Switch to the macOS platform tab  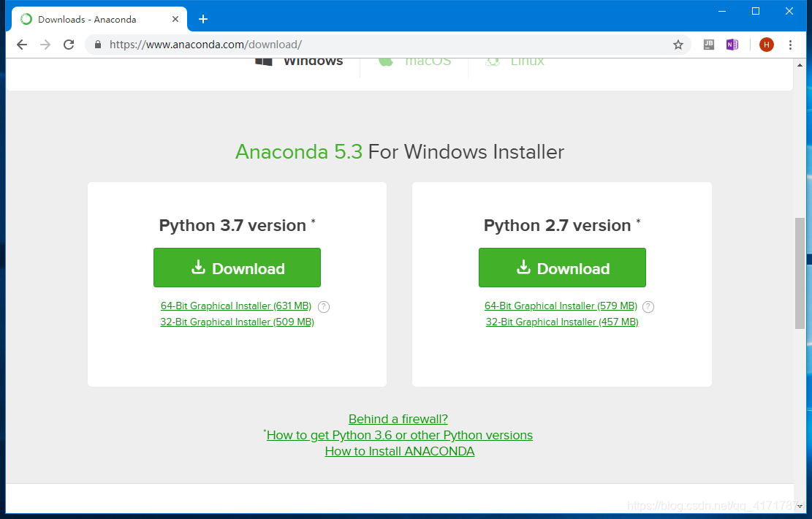tap(415, 61)
